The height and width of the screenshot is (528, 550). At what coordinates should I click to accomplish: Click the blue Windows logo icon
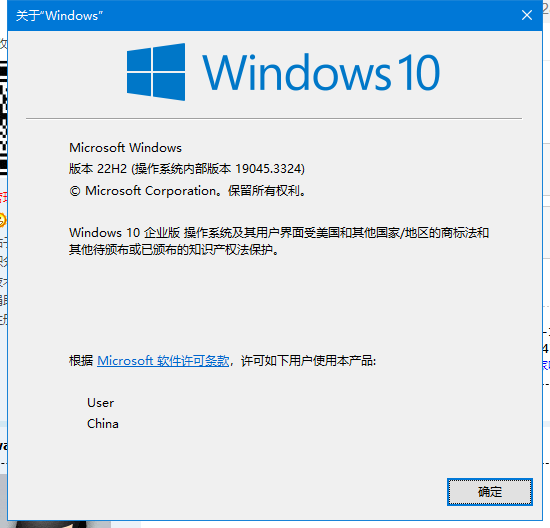156,72
